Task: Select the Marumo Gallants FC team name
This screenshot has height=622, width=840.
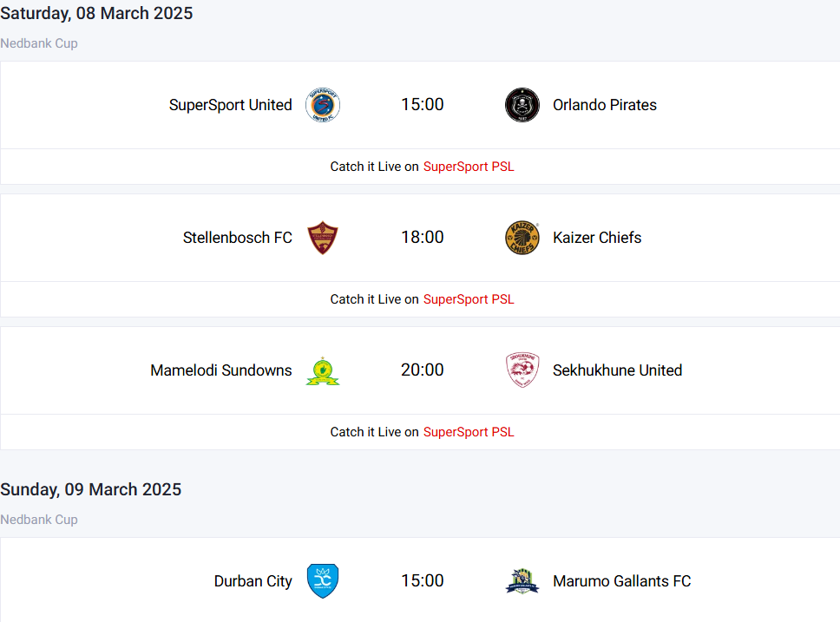Action: [x=622, y=581]
